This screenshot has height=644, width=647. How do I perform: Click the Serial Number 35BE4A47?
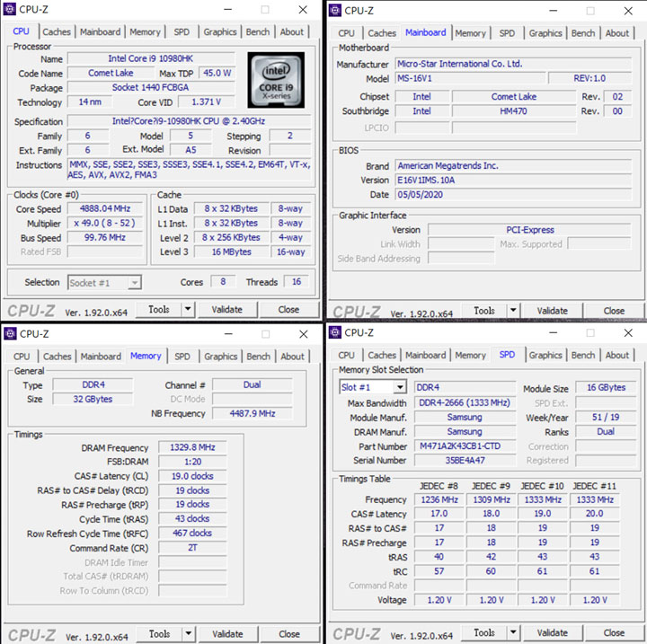[x=465, y=461]
